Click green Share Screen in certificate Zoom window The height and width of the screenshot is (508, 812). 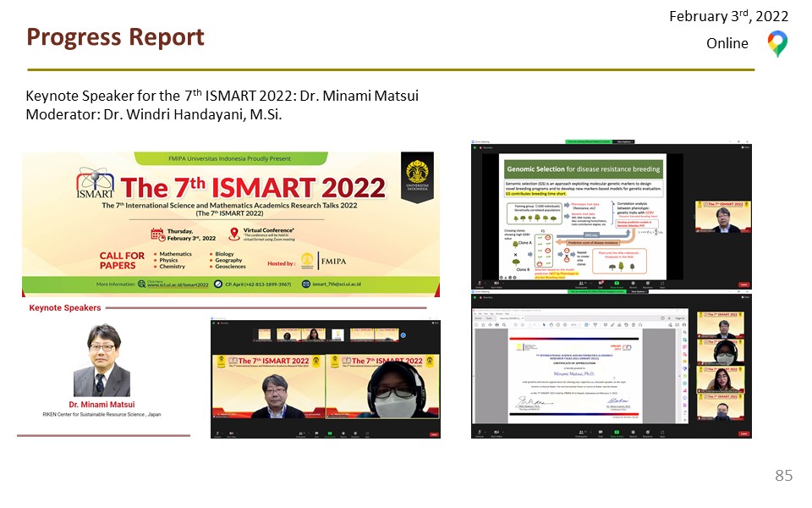[617, 433]
